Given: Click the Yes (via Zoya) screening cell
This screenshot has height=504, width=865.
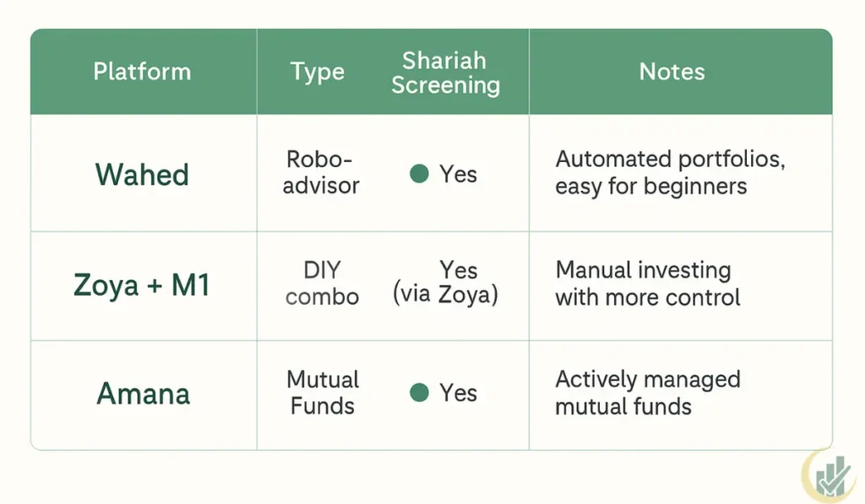Looking at the screenshot, I should (x=445, y=282).
